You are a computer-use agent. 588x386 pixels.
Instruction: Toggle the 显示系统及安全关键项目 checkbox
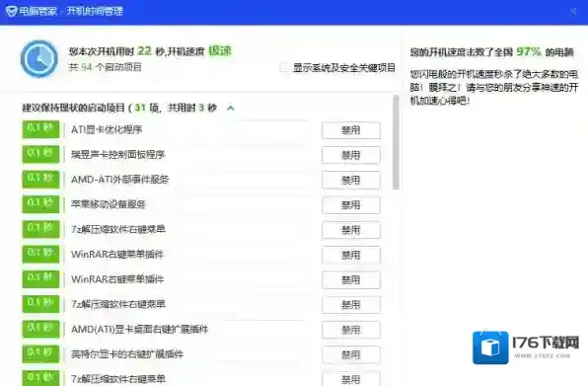click(x=284, y=67)
